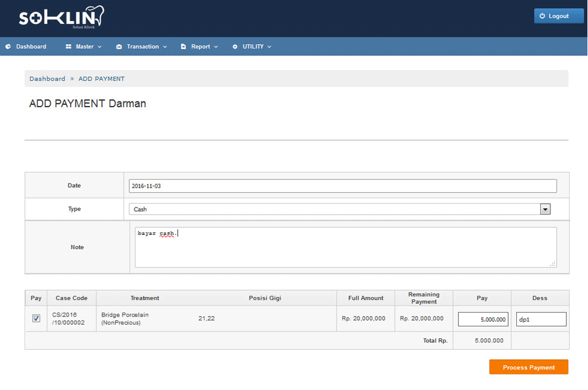Click the Report document icon
Screen dimensions: 588x390
click(184, 46)
